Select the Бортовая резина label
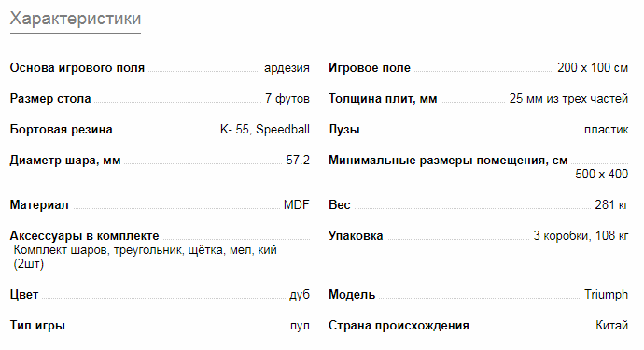644x350 pixels. click(62, 130)
